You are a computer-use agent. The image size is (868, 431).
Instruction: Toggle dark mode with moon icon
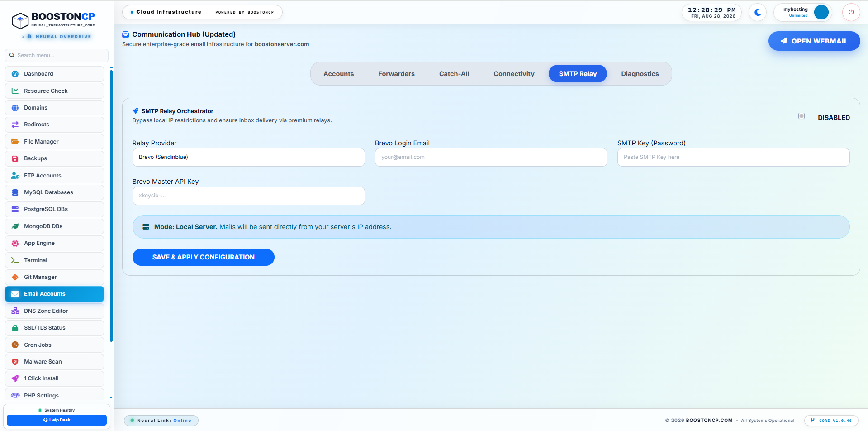[x=758, y=13]
